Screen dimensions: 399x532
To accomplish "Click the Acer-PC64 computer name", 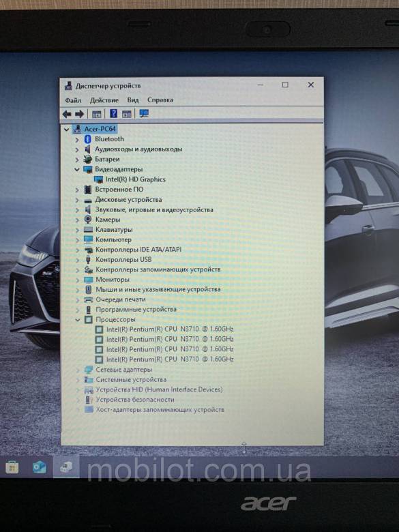I will (x=100, y=129).
